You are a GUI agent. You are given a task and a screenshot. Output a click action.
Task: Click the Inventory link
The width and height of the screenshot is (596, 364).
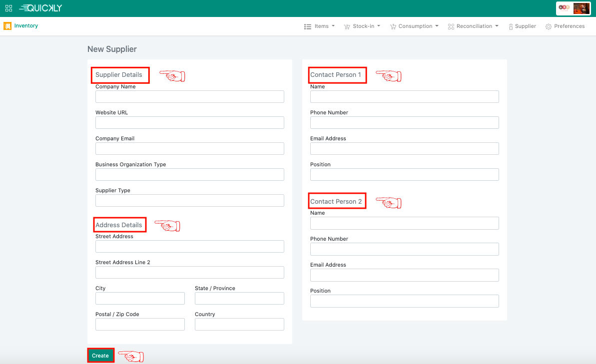(x=26, y=25)
